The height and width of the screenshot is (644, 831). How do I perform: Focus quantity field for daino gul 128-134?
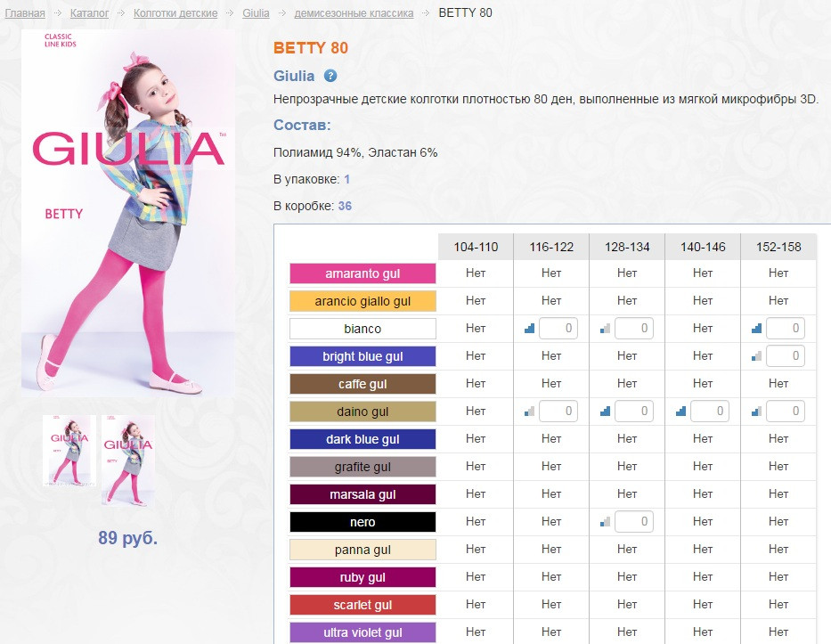634,412
